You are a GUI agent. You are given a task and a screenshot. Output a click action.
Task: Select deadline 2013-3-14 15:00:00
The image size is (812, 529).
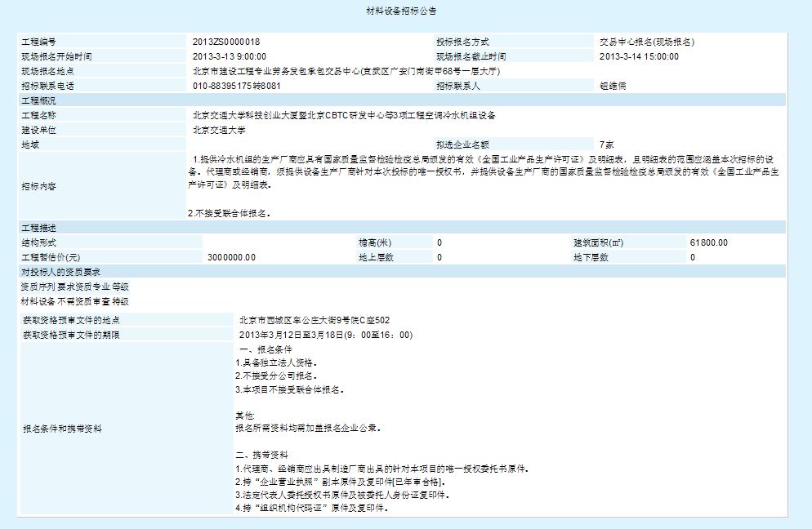[639, 56]
